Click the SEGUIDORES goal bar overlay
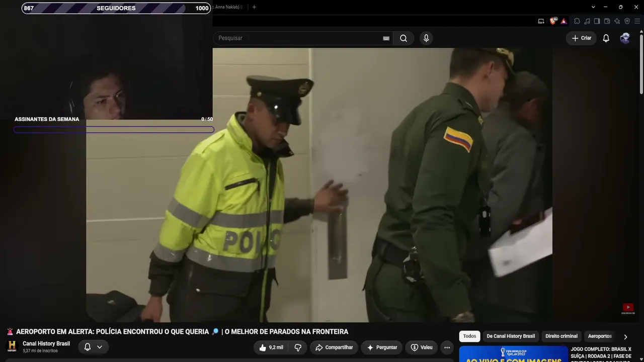 (116, 8)
